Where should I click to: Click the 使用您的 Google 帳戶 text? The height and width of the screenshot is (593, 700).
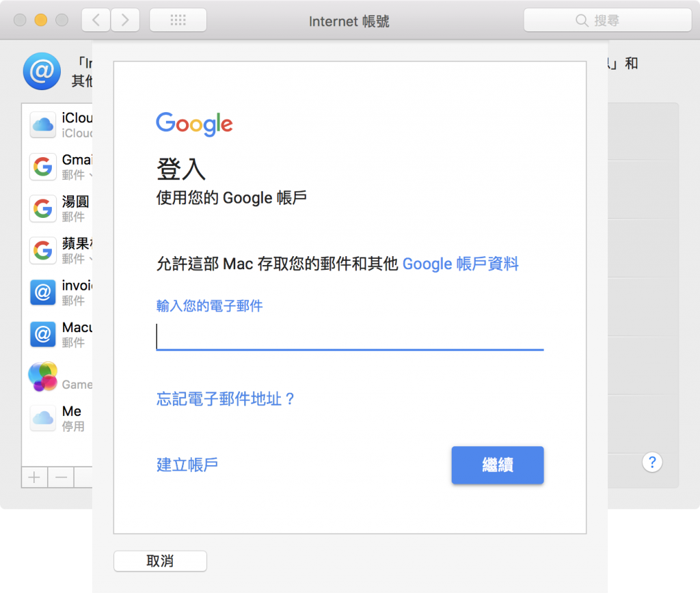pos(231,197)
